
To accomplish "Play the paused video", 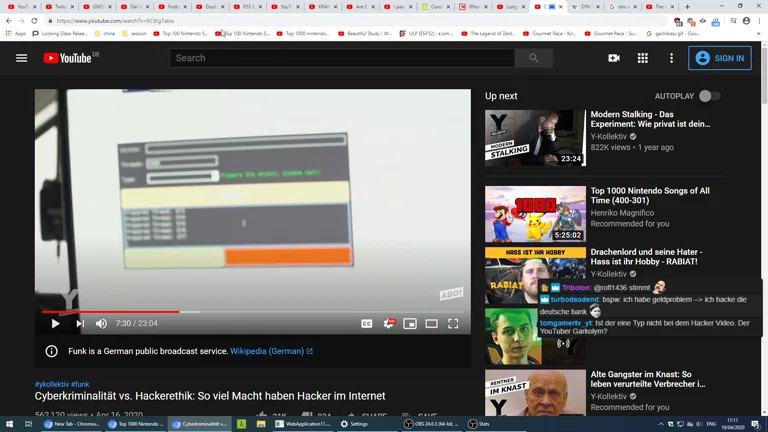I will (x=56, y=324).
